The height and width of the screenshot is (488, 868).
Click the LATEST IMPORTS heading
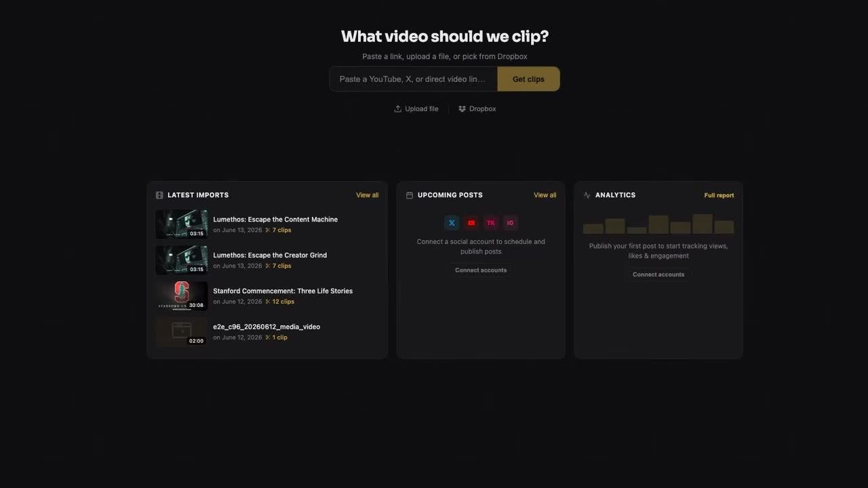(x=198, y=195)
